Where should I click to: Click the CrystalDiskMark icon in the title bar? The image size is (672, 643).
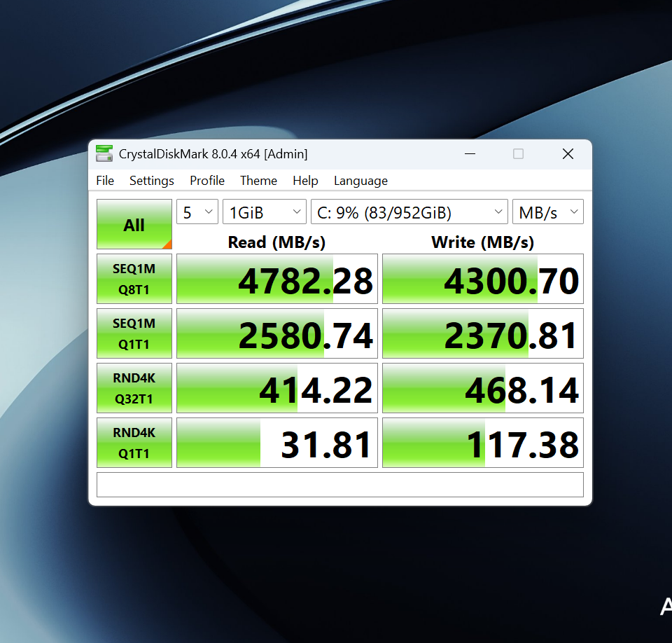[x=104, y=153]
